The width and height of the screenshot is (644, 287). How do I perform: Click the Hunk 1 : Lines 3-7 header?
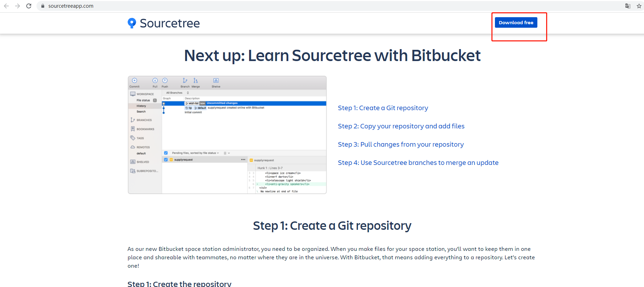pos(270,168)
